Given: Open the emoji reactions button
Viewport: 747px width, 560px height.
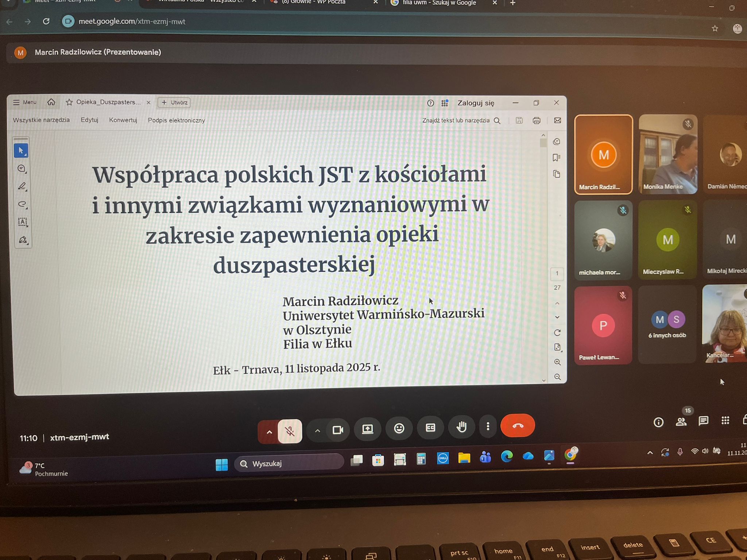Looking at the screenshot, I should pos(399,428).
